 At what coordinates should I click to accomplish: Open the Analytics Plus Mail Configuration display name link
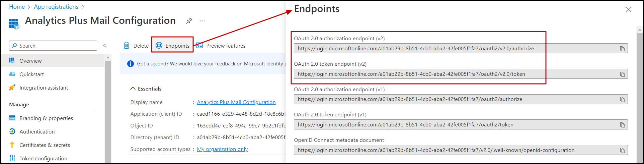pos(236,102)
